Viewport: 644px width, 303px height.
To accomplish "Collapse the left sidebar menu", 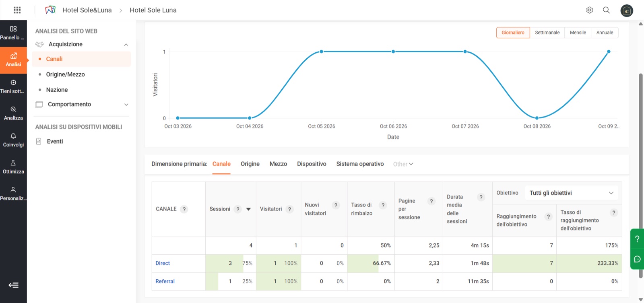I will 13,285.
